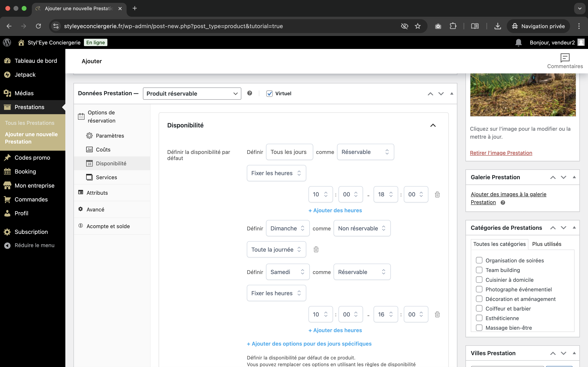
Task: Bookmark this page with the star icon
Action: [418, 26]
